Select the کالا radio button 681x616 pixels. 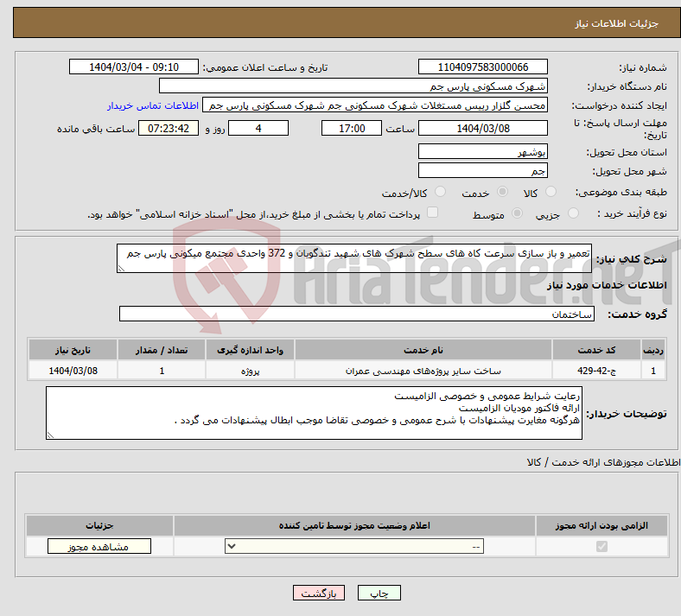551,192
